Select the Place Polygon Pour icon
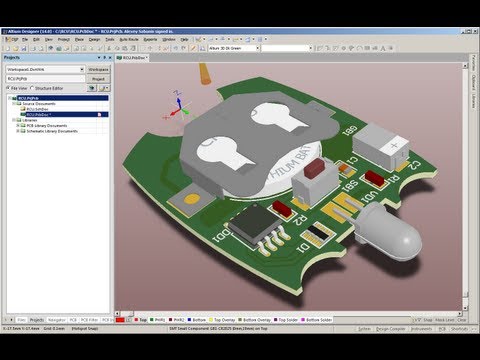Image resolution: width=480 pixels, height=360 pixels. coord(375,48)
